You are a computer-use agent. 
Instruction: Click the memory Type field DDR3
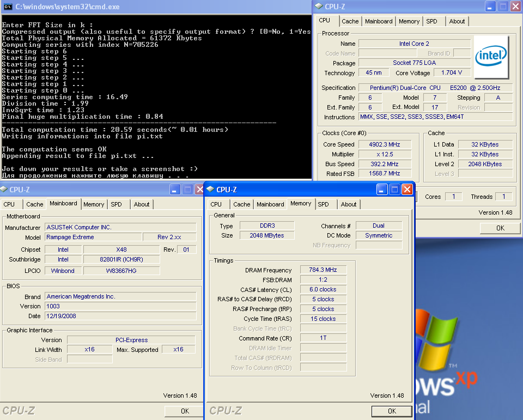point(267,226)
